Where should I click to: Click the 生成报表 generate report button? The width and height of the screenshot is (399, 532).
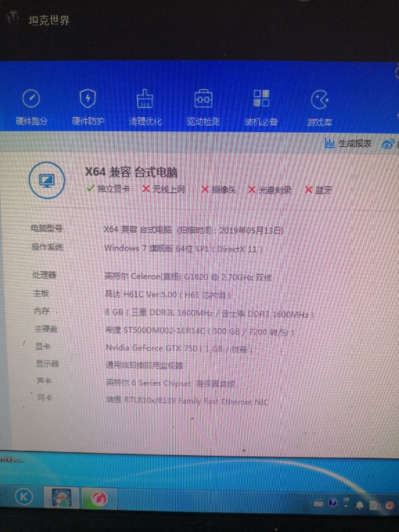pos(348,143)
